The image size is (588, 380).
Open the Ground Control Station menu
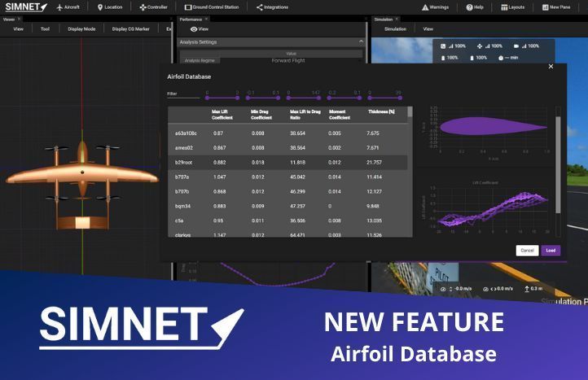tap(212, 7)
